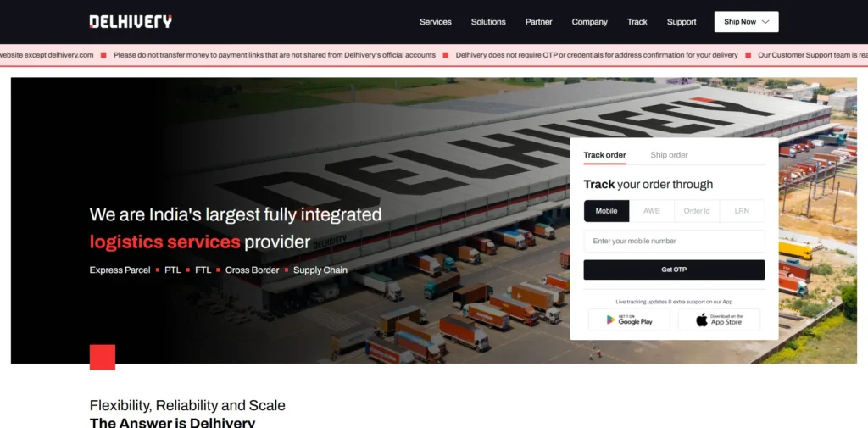Click the Get OTP button
The width and height of the screenshot is (868, 428).
point(674,270)
